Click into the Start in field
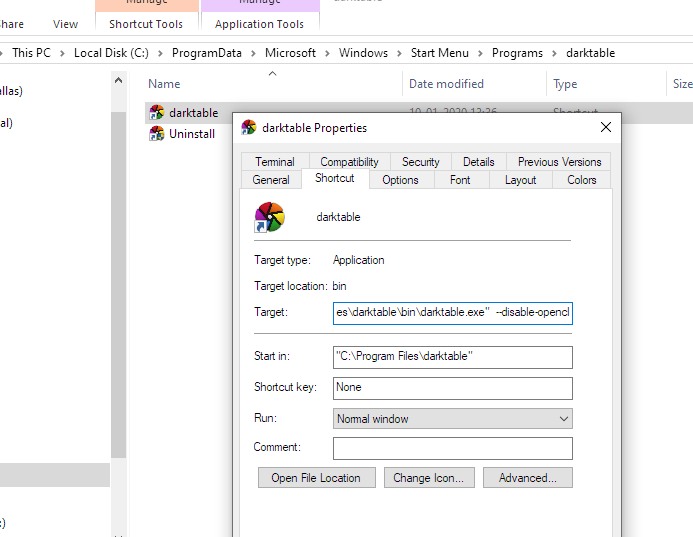 (453, 357)
